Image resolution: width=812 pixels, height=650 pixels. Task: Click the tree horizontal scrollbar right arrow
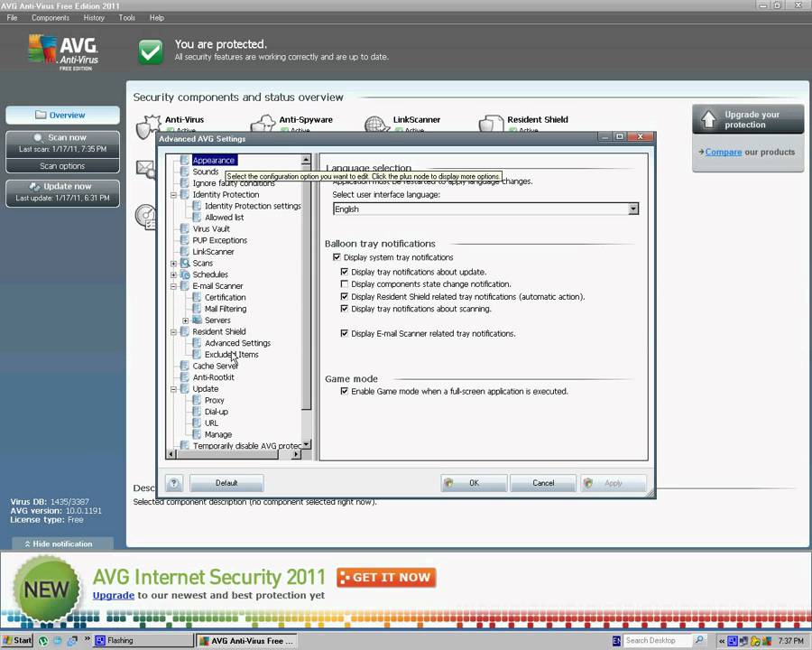295,455
